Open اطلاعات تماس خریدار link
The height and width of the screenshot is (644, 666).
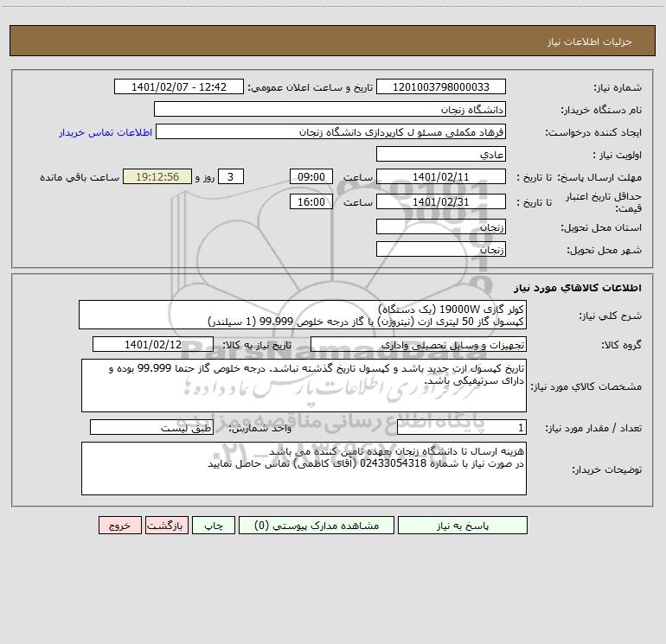(x=106, y=132)
